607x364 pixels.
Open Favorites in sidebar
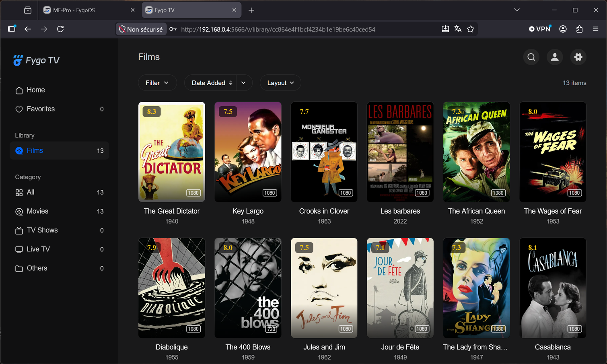[60, 109]
